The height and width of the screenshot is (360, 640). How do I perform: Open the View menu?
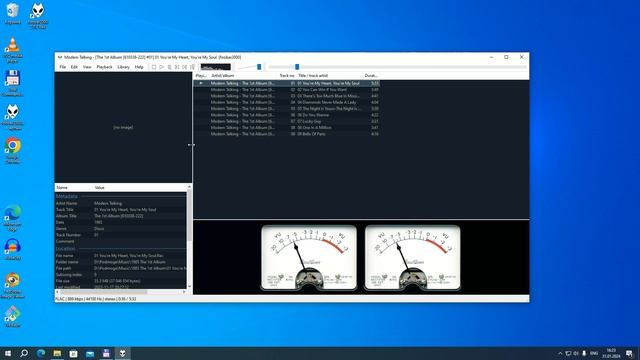point(87,67)
